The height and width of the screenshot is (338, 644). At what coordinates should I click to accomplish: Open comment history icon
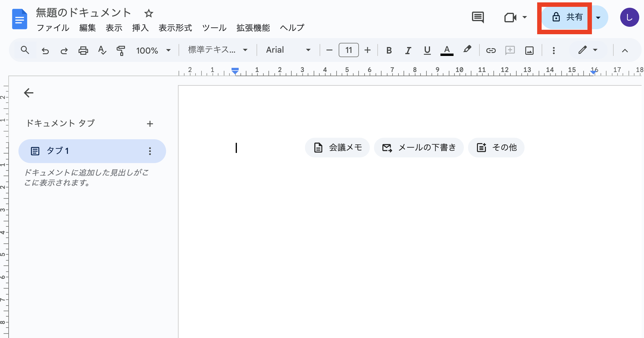click(478, 17)
